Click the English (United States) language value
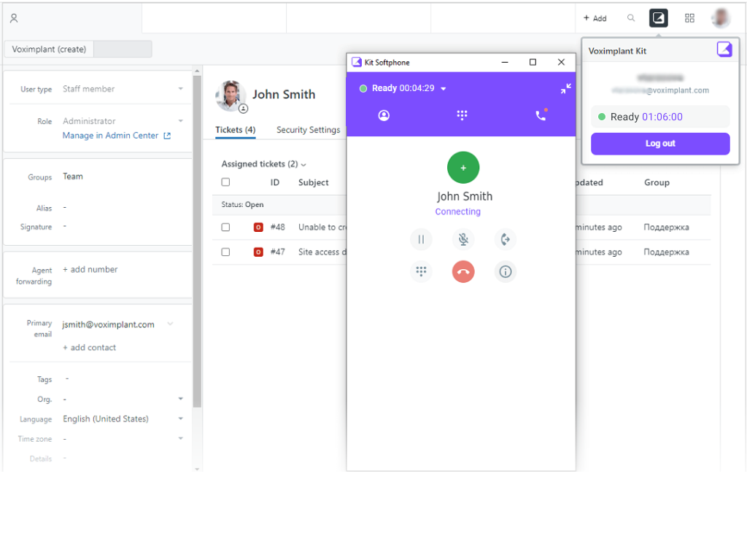Viewport: 747px width, 560px height. click(x=106, y=419)
